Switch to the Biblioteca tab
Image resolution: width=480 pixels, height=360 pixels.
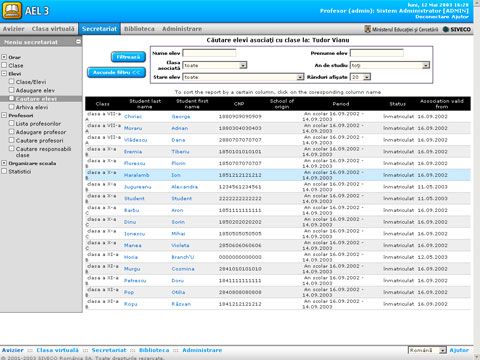pos(139,29)
